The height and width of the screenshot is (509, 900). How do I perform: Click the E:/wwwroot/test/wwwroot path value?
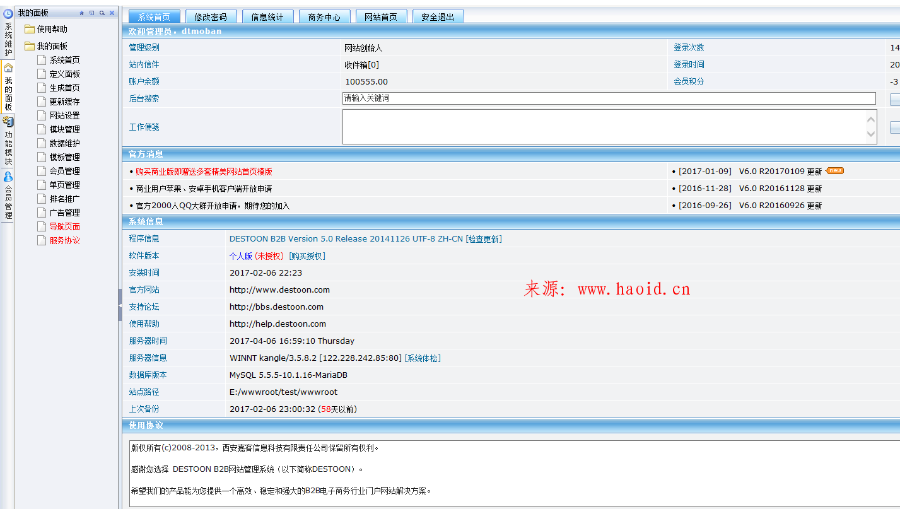tap(284, 392)
